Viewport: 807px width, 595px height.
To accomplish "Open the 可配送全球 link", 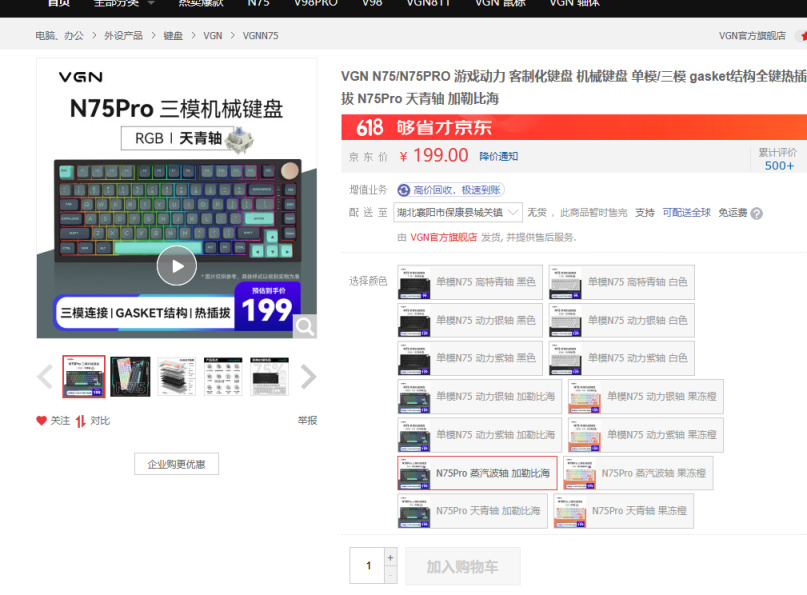I will 686,213.
